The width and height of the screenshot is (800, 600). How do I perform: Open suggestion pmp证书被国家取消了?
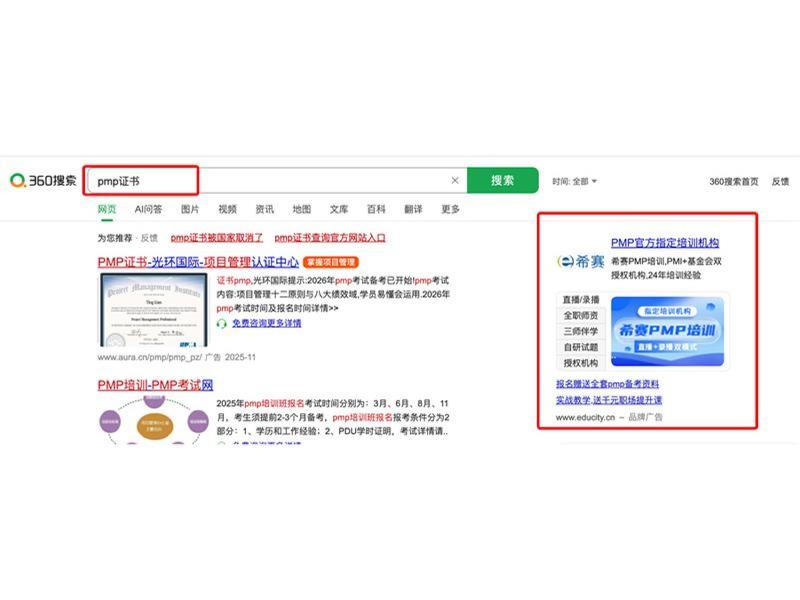pyautogui.click(x=217, y=238)
